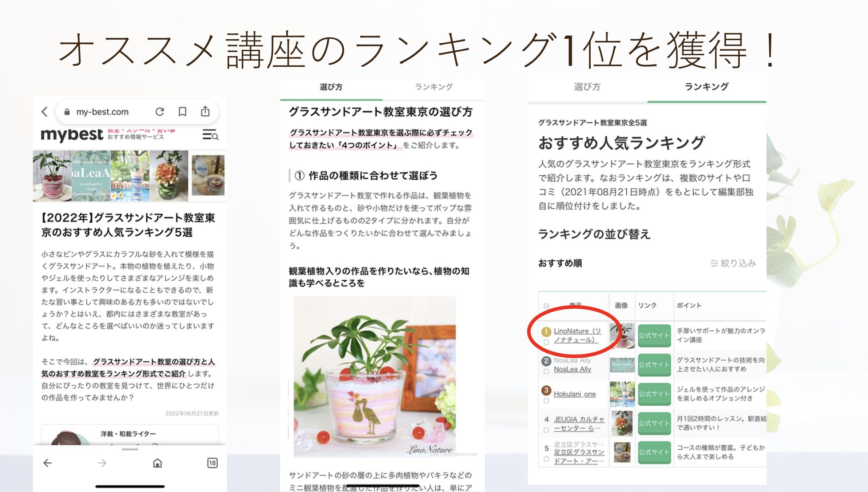Check the NoaLea Ally row checkbox
This screenshot has width=868, height=492.
point(546,371)
